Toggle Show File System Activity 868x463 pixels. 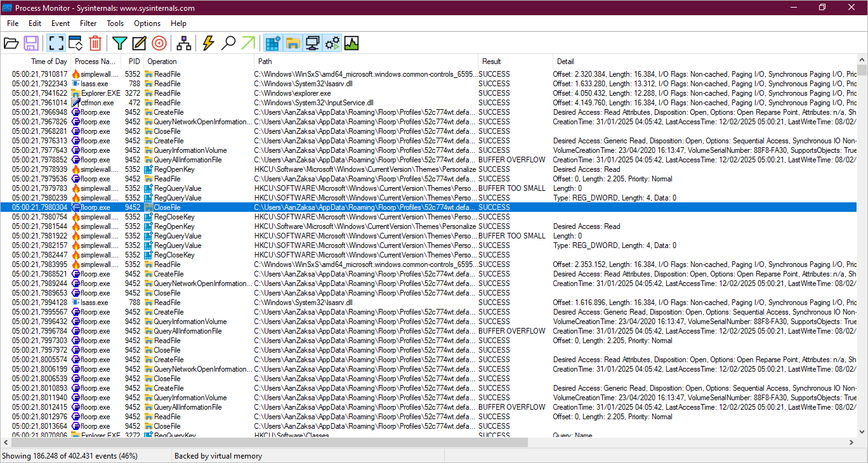(x=293, y=43)
